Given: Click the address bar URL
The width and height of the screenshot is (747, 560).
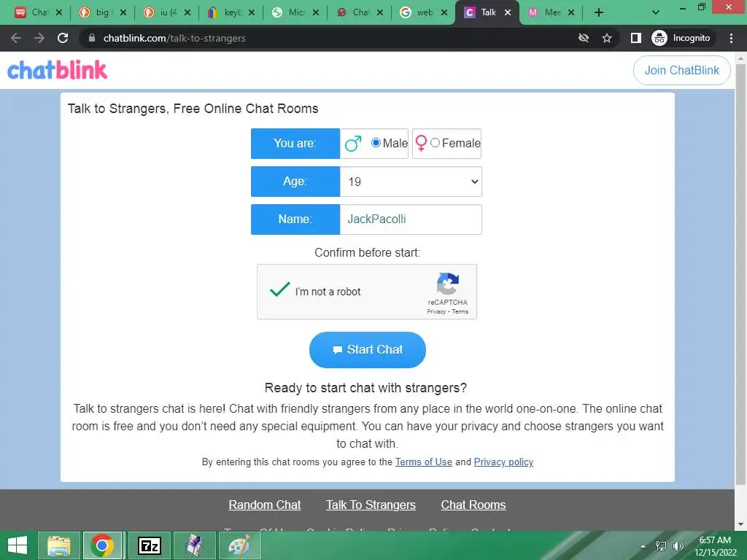Looking at the screenshot, I should click(174, 38).
